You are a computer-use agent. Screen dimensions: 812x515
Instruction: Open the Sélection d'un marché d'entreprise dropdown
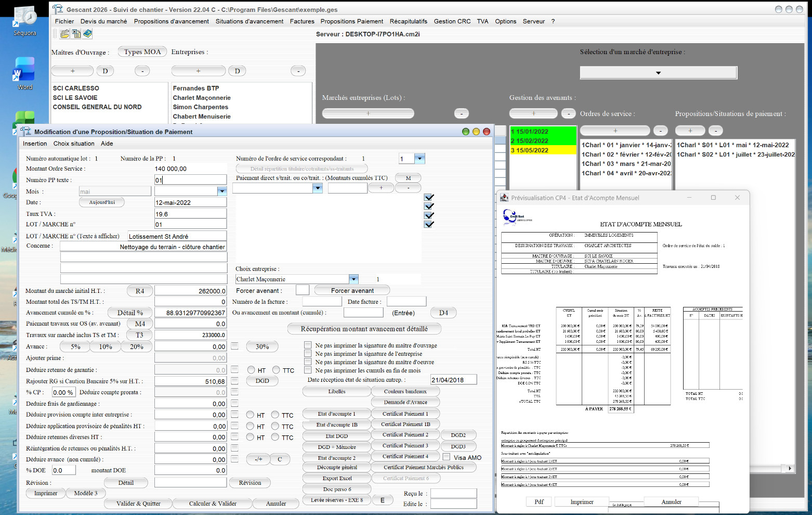658,73
